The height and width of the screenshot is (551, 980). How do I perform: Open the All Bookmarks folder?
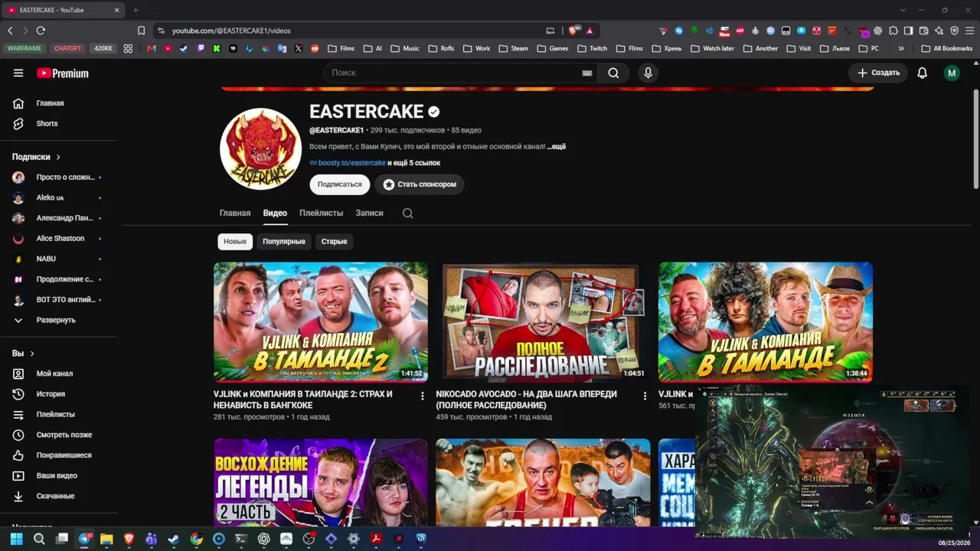pyautogui.click(x=947, y=48)
